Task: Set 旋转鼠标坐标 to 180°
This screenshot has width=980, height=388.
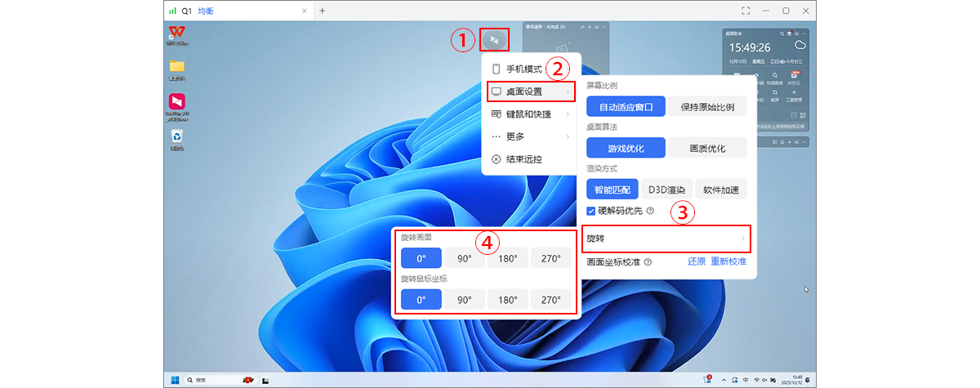Action: point(508,300)
